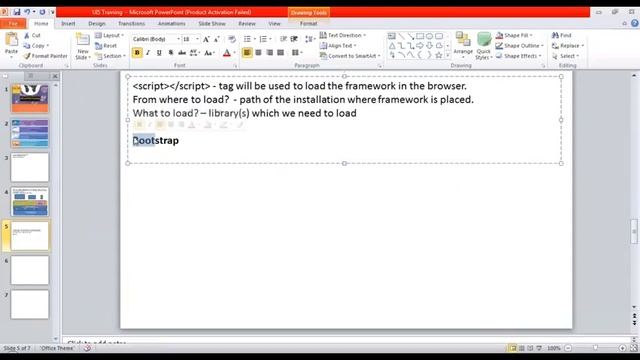This screenshot has width=640, height=360.
Task: Open Columns dropdown
Action: (x=297, y=53)
